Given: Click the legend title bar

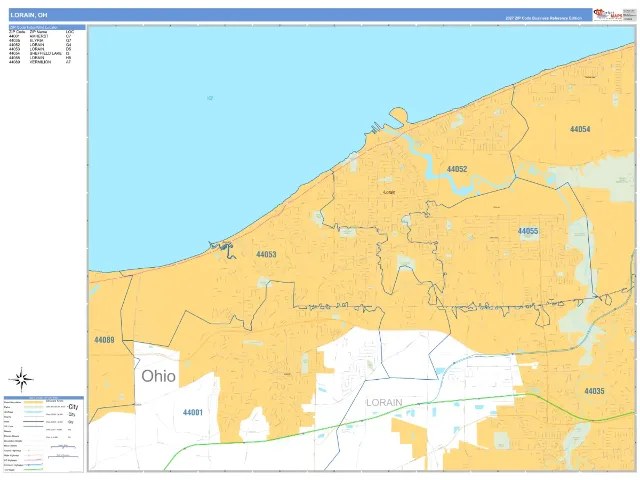Looking at the screenshot, I should pos(44,398).
